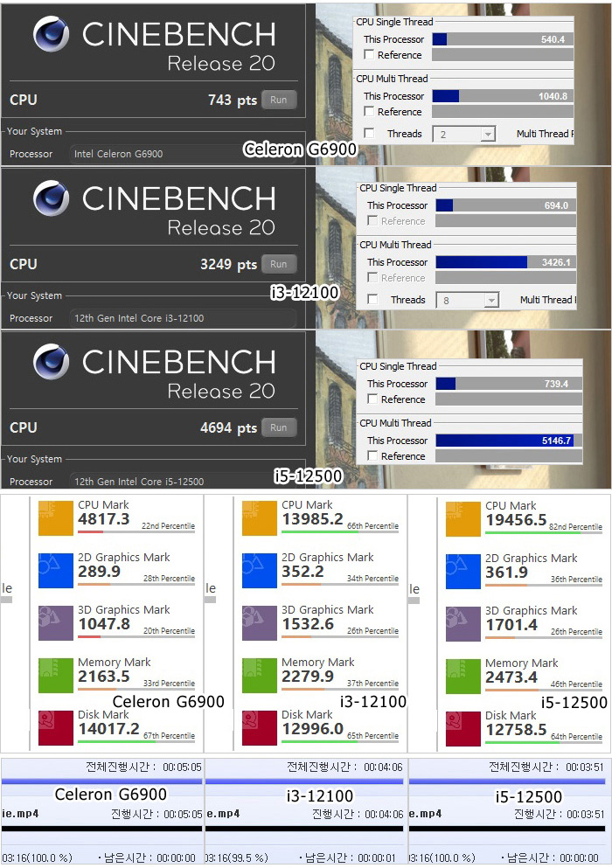Click red Disk Mark icon beside 14017.2
This screenshot has width=612, height=868.
pos(55,728)
